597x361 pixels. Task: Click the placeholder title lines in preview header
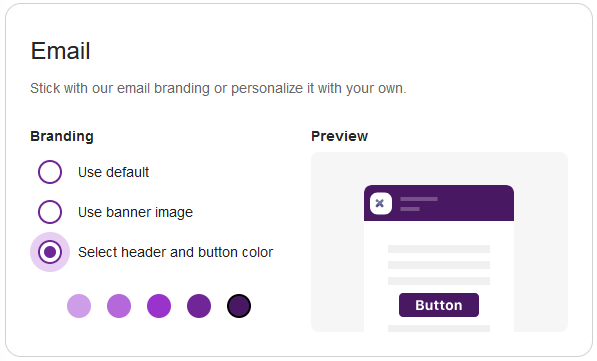(418, 204)
